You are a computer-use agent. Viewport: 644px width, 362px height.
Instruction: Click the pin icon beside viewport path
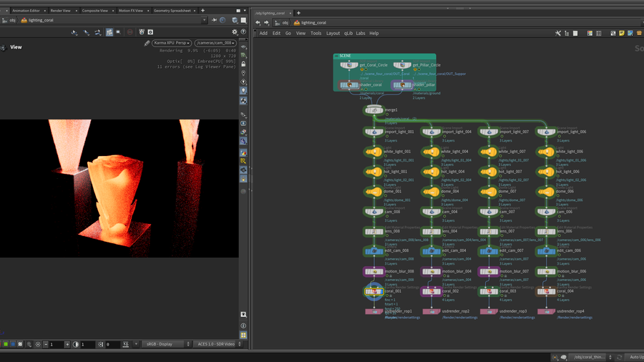(214, 21)
